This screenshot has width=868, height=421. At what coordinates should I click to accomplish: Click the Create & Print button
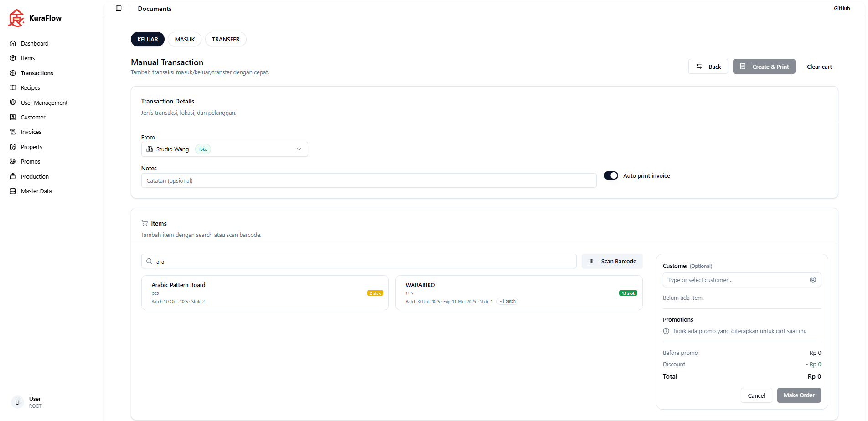pyautogui.click(x=764, y=67)
